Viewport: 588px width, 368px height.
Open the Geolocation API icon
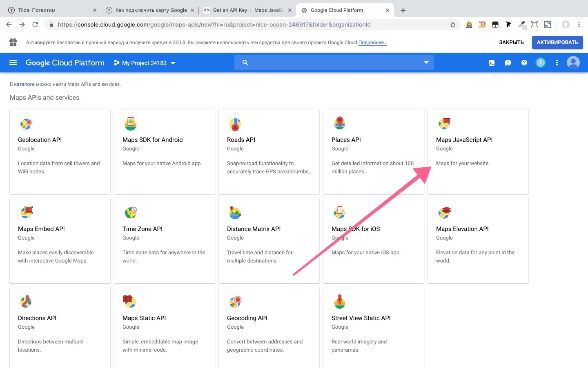(26, 123)
